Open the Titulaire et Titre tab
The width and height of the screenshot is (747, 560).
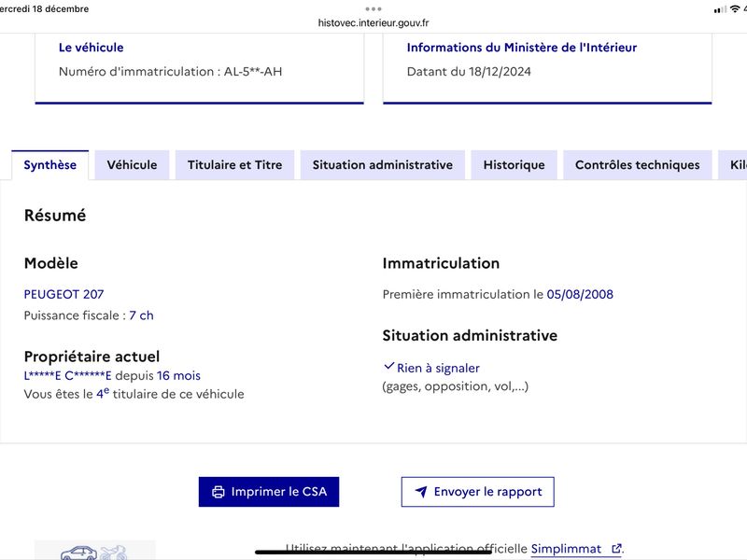pyautogui.click(x=235, y=165)
